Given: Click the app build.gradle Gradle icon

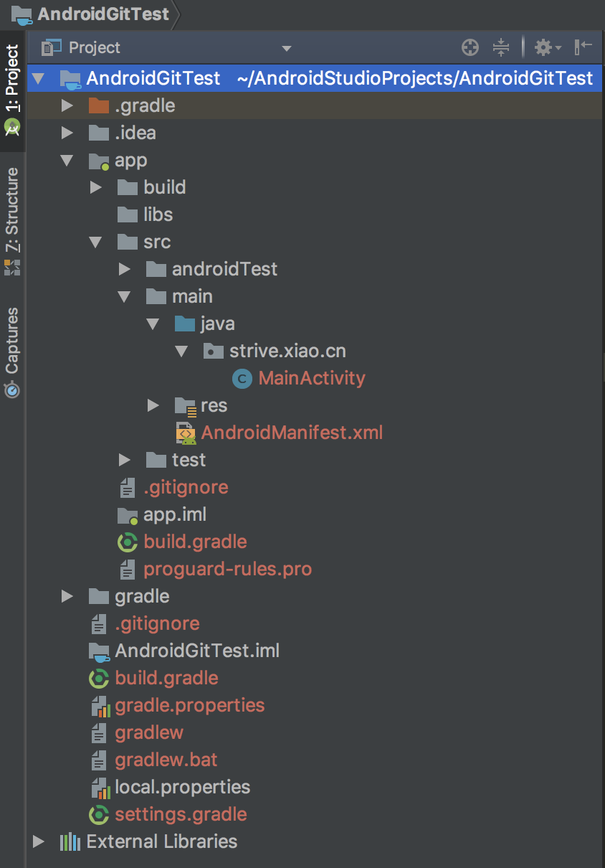Looking at the screenshot, I should pos(127,542).
